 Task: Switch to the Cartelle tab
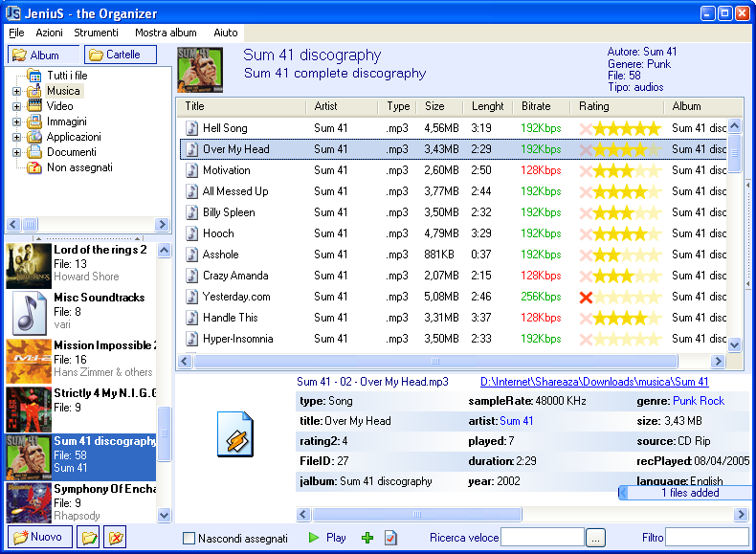(x=121, y=55)
